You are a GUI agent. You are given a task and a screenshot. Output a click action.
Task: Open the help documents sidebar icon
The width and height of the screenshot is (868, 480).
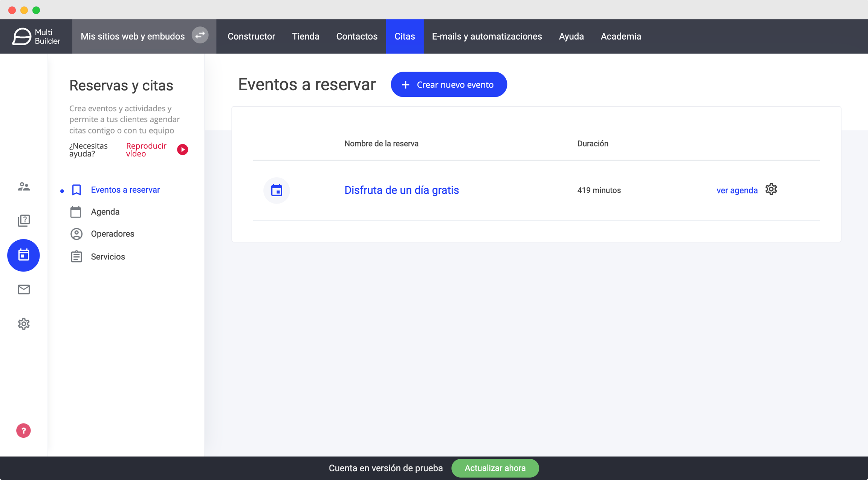click(23, 220)
